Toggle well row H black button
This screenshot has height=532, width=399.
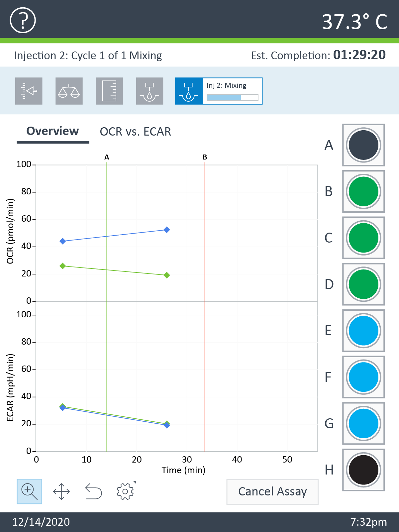click(x=363, y=470)
